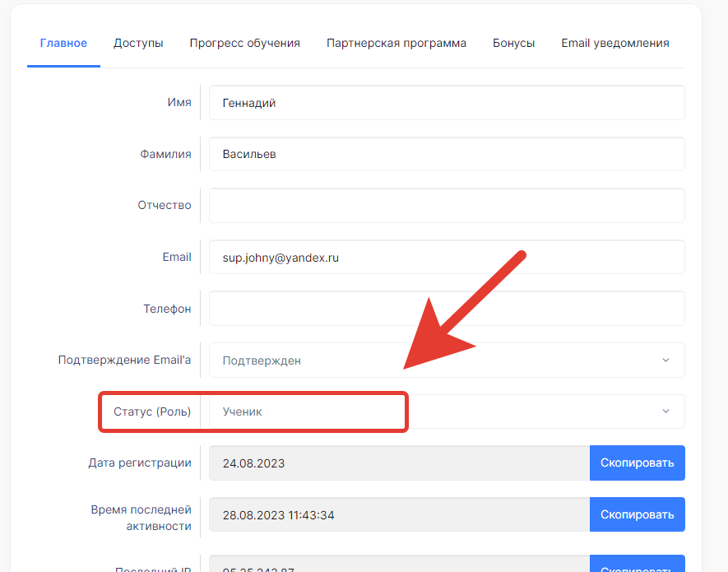Switch to the Email уведомления tab

point(614,43)
